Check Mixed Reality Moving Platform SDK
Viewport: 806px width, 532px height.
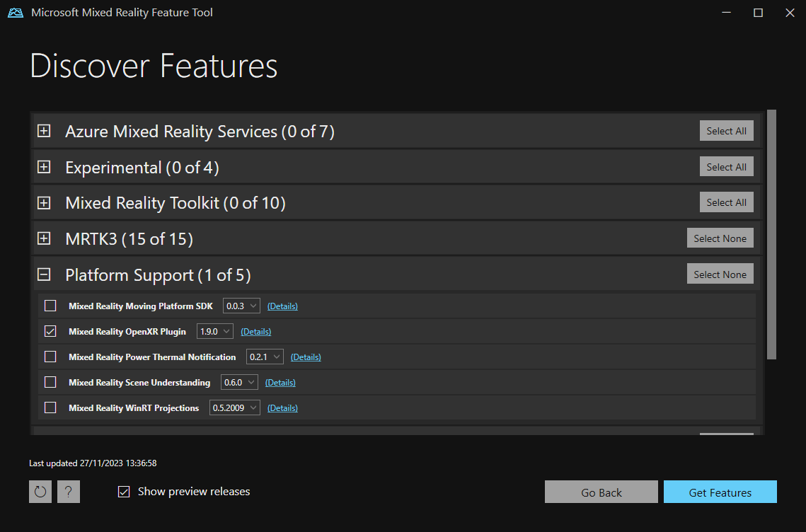click(50, 305)
